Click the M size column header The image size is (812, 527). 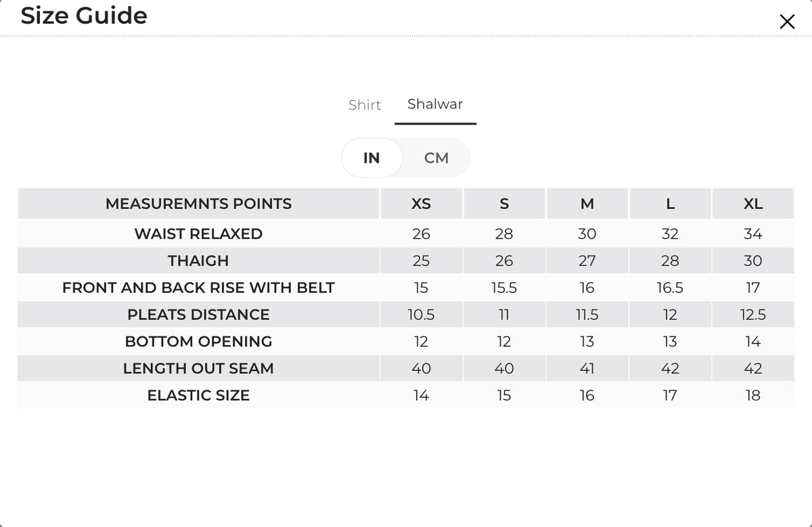point(587,204)
